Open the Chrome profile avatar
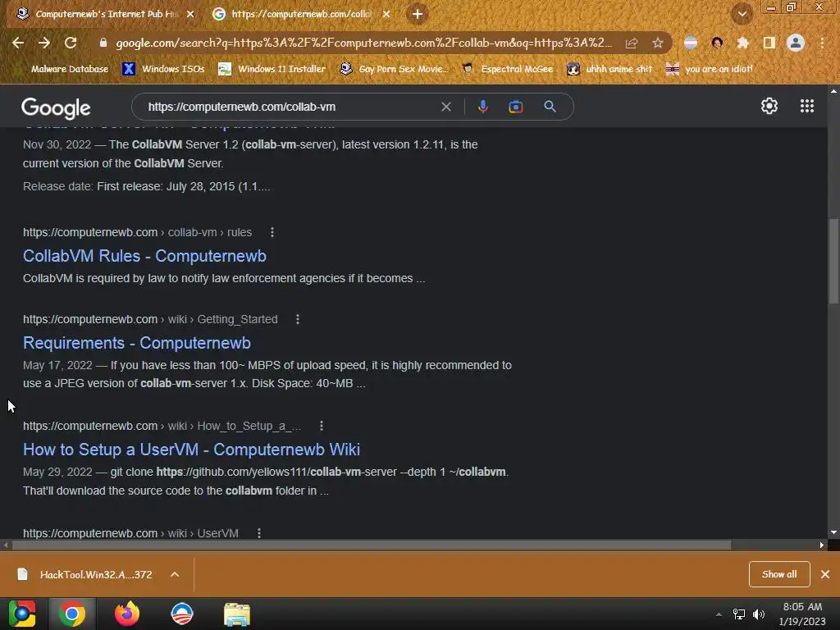840x630 pixels. [796, 43]
